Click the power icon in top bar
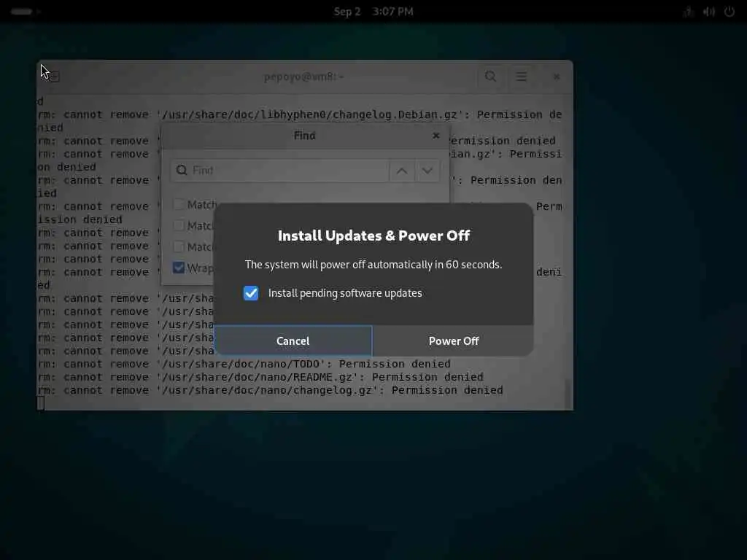The image size is (747, 560). tap(729, 12)
